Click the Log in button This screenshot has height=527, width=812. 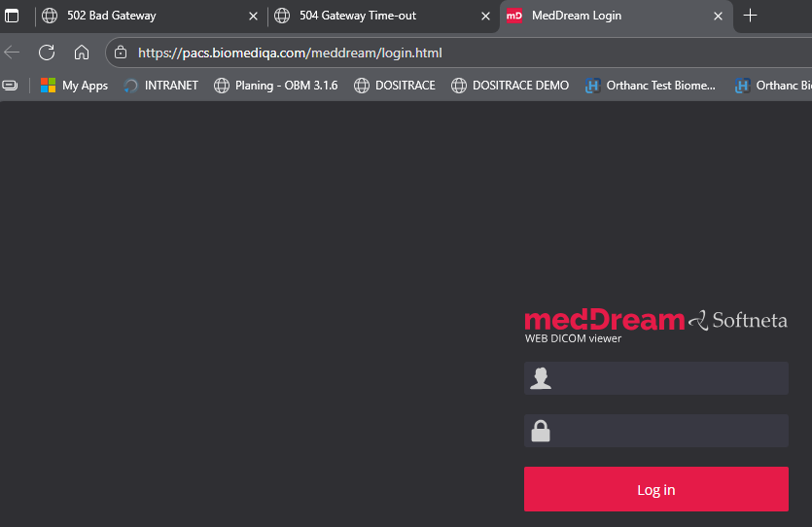(655, 489)
